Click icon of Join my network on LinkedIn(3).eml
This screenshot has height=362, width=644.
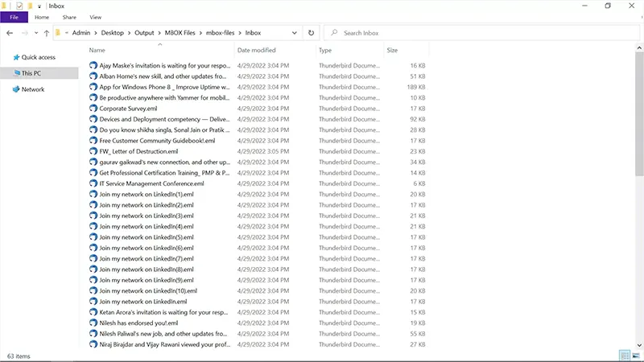pyautogui.click(x=93, y=216)
